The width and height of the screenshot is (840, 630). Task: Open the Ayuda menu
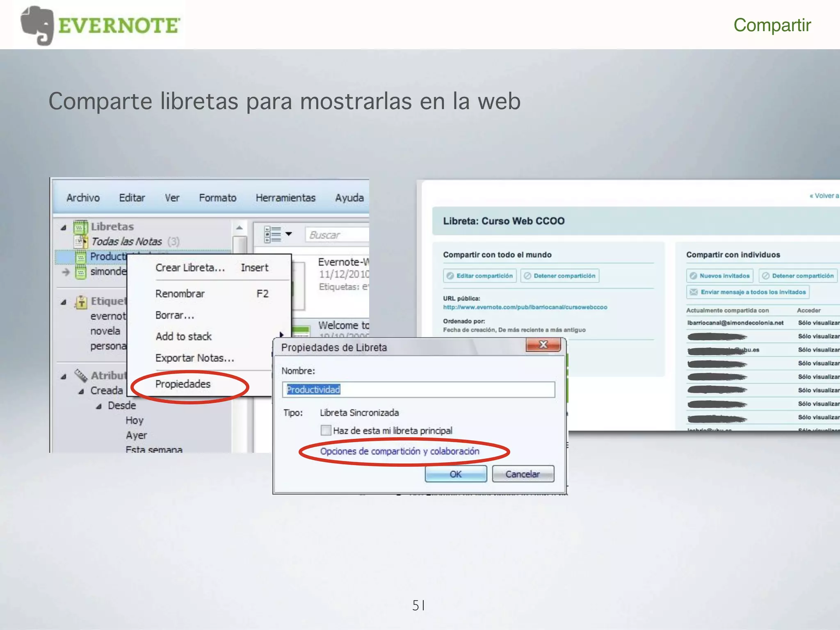pyautogui.click(x=349, y=198)
